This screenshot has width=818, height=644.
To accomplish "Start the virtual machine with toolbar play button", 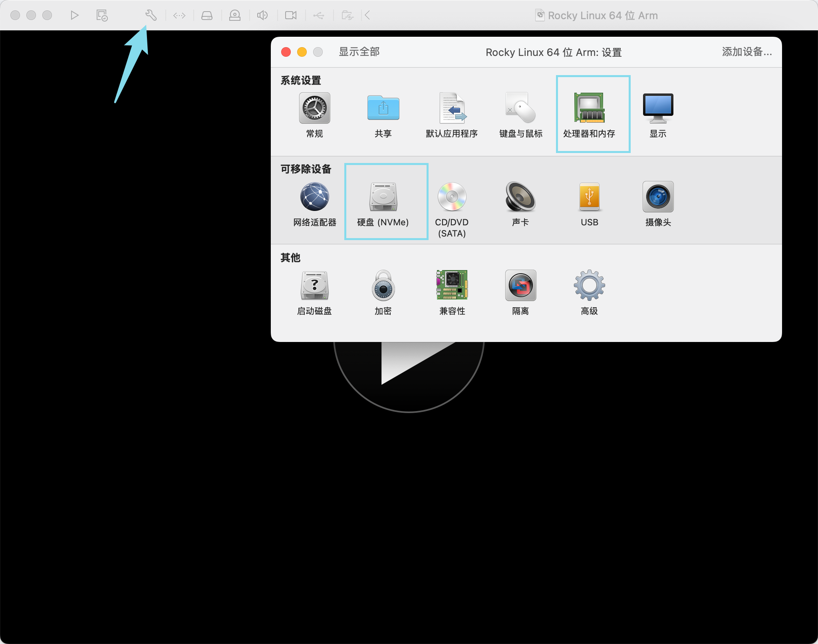I will coord(74,15).
